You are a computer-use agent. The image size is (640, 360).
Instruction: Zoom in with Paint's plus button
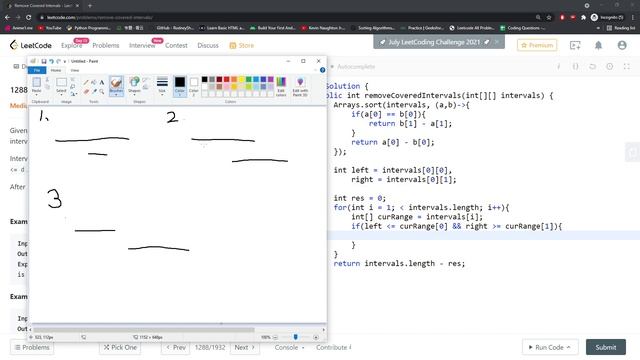point(316,337)
